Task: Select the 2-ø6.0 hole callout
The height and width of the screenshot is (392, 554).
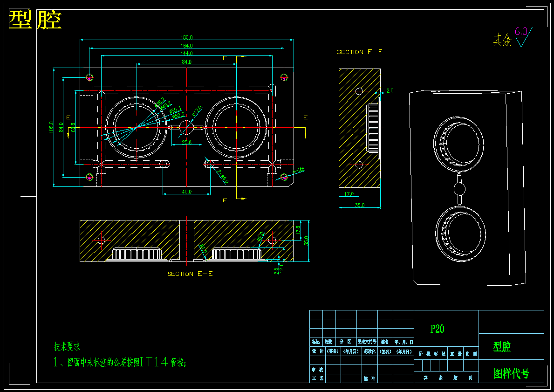Action: pyautogui.click(x=223, y=177)
